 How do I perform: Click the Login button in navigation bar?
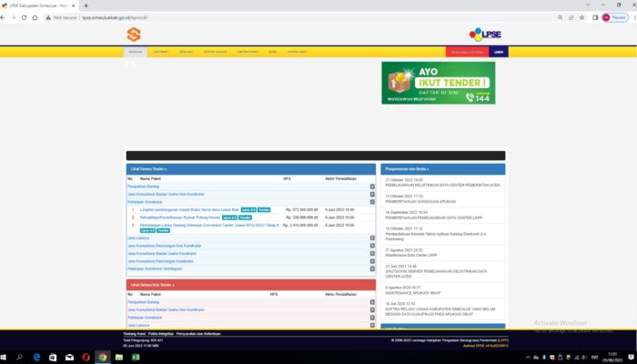pyautogui.click(x=498, y=52)
